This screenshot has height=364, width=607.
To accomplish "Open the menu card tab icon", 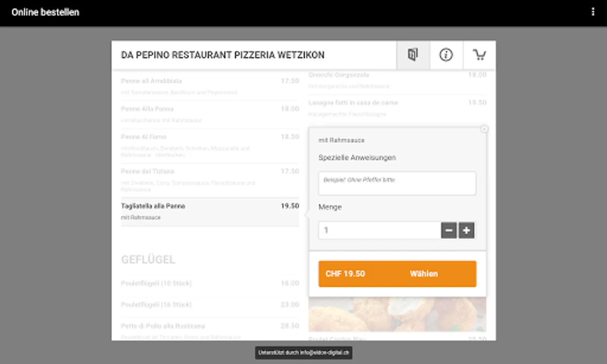I will point(413,55).
